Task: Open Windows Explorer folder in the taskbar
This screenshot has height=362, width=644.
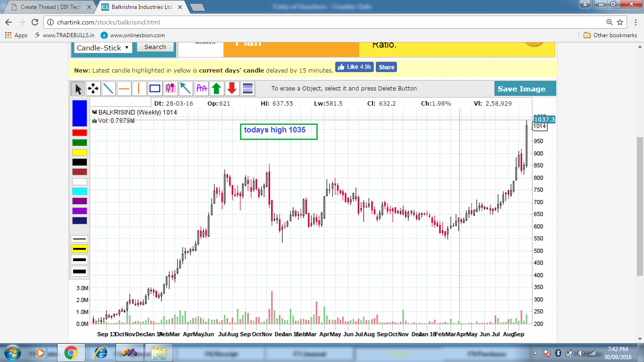Action: (159, 353)
